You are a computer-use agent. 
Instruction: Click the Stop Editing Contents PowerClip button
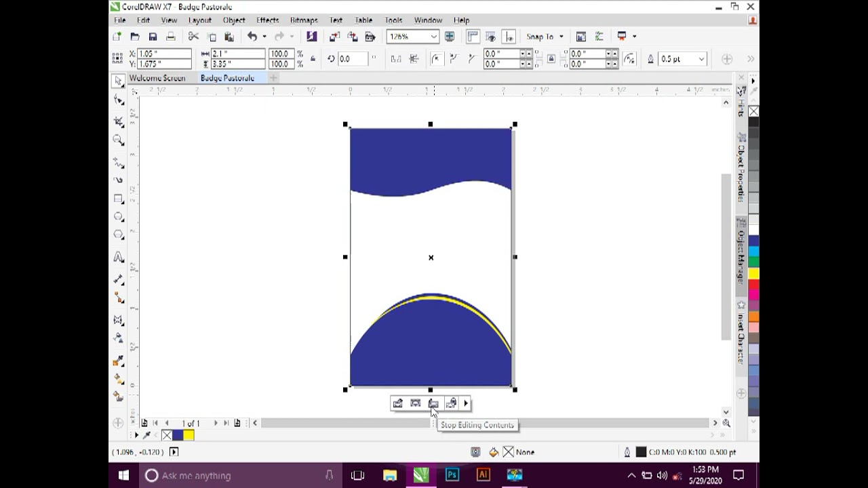(433, 403)
